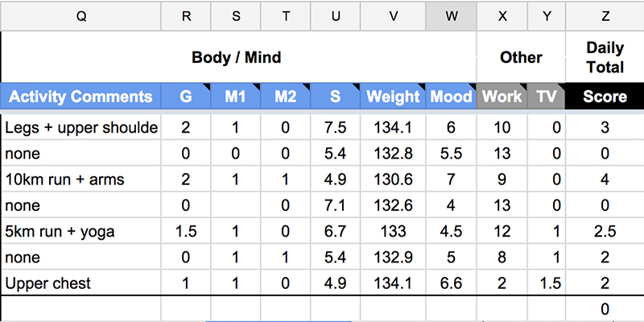Screen dimensions: 644x322
Task: Select score cell showing 2.5
Action: point(605,231)
